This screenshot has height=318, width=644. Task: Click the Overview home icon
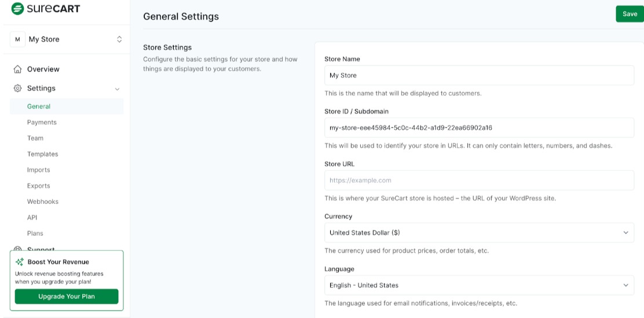click(17, 69)
